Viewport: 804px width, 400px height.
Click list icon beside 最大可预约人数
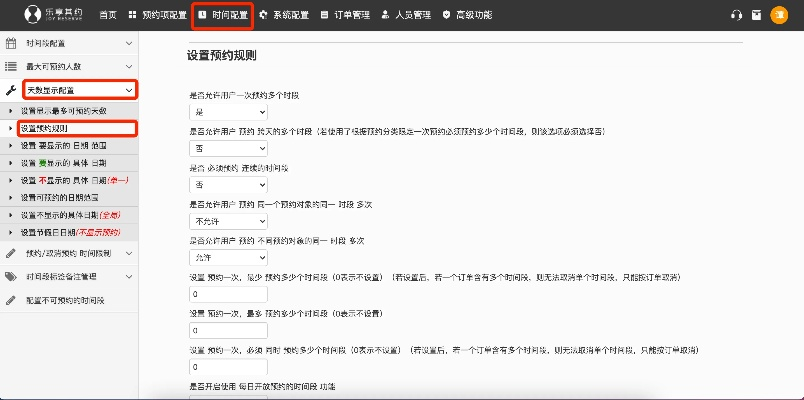[x=11, y=67]
